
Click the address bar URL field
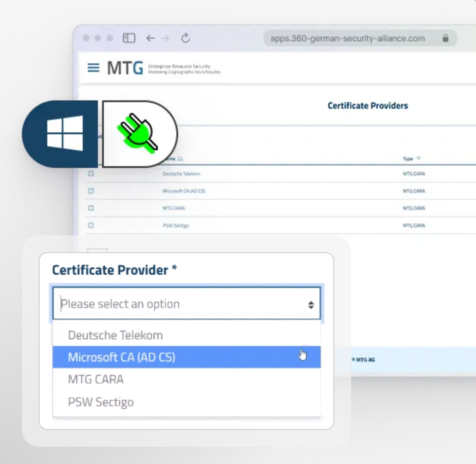click(x=347, y=38)
